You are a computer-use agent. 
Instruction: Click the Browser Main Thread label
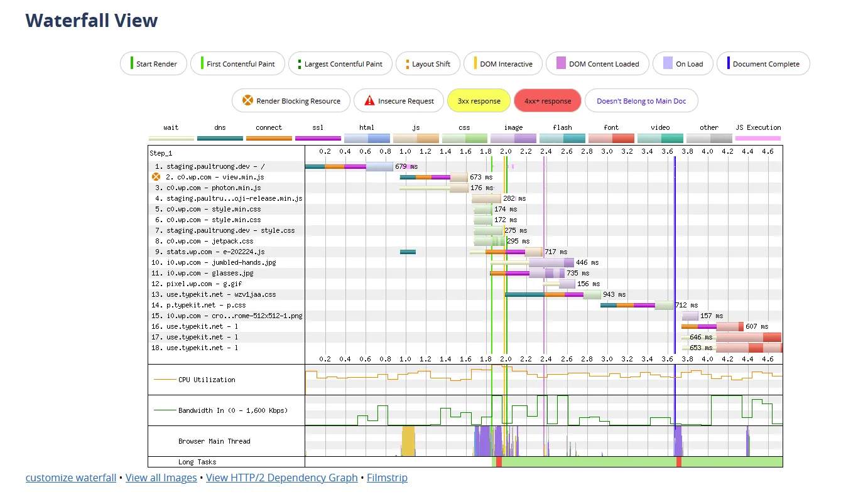tap(214, 441)
